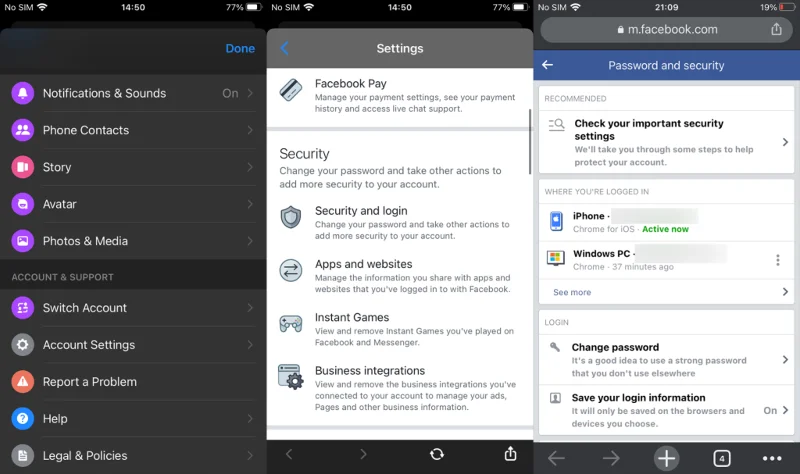
Task: Tap the Security and login shield icon
Action: 291,217
